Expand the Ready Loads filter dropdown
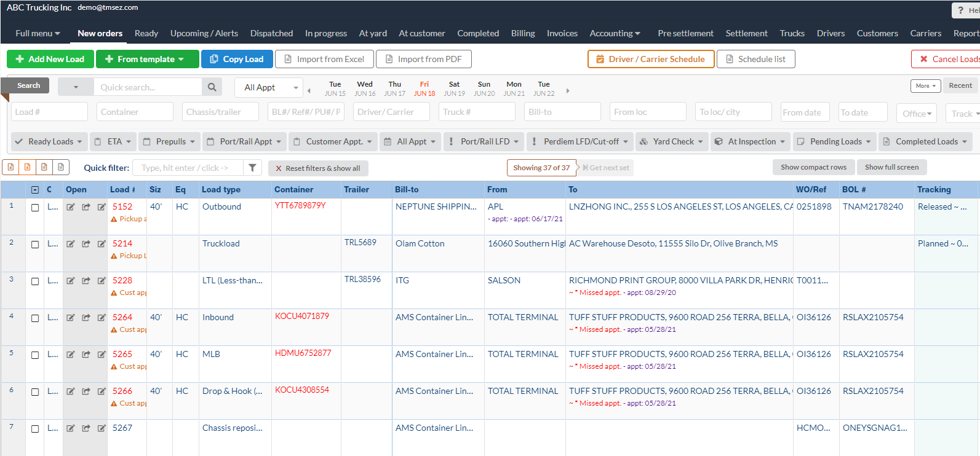980x456 pixels. [x=49, y=141]
